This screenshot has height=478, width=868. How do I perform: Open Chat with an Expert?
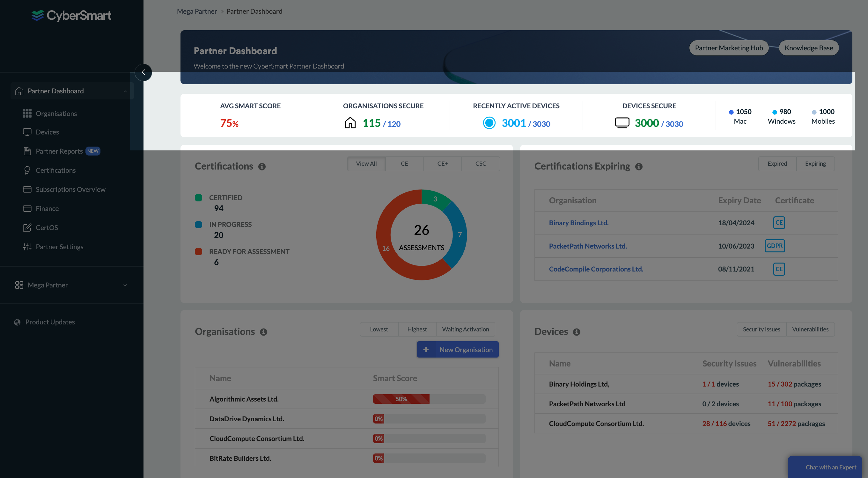coord(826,467)
